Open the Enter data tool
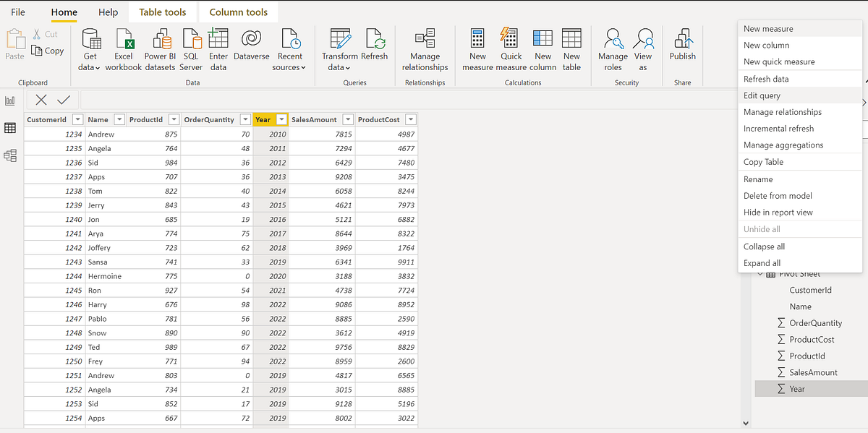 pyautogui.click(x=218, y=48)
